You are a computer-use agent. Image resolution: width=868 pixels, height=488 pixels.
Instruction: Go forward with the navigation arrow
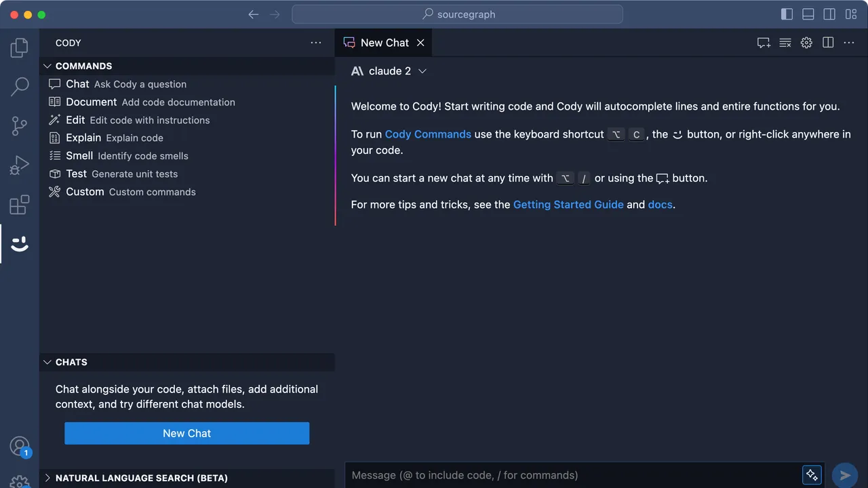(x=275, y=14)
